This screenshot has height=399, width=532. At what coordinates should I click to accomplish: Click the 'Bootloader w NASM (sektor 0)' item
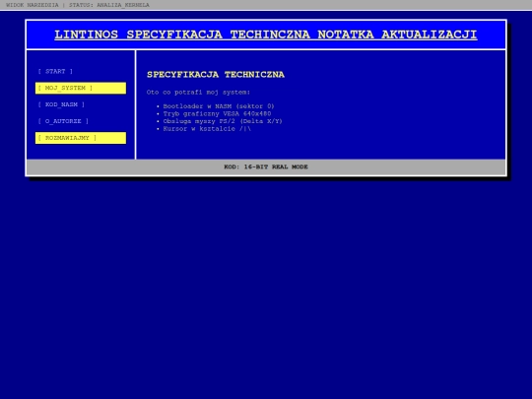(x=219, y=106)
